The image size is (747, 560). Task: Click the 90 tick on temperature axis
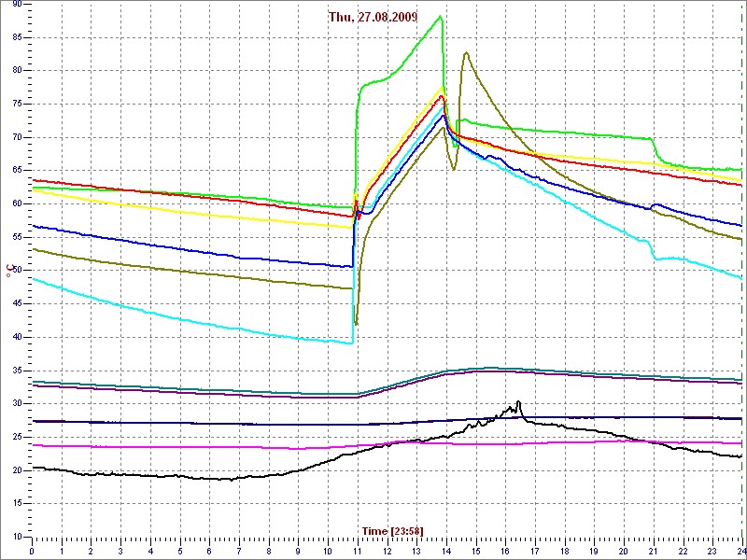[x=17, y=5]
